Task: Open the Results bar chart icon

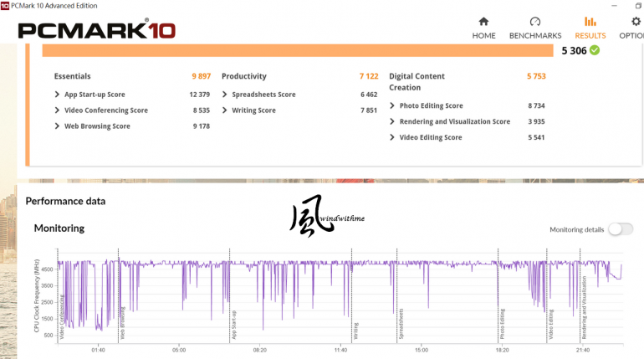Action: [590, 22]
